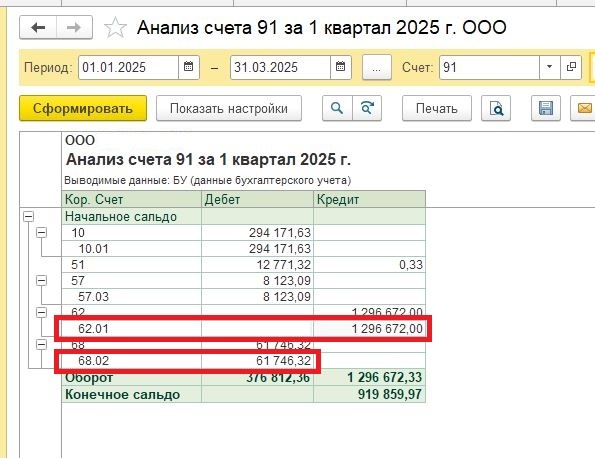Select credit value 0,33
This screenshot has width=595, height=458.
411,265
